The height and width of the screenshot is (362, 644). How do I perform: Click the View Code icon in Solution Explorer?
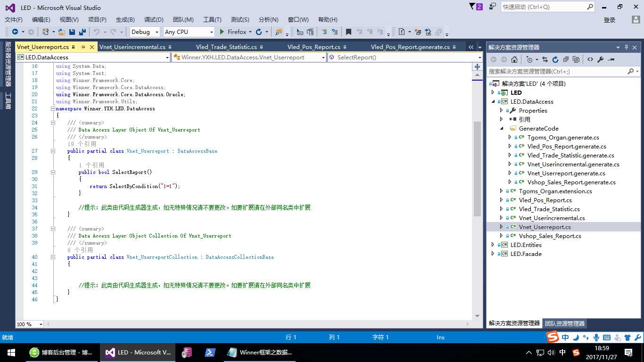[x=590, y=59]
